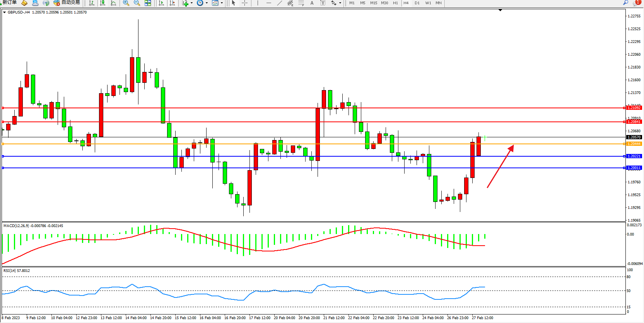
Task: Expand the clock periodicity dropdown arrow
Action: (207, 3)
